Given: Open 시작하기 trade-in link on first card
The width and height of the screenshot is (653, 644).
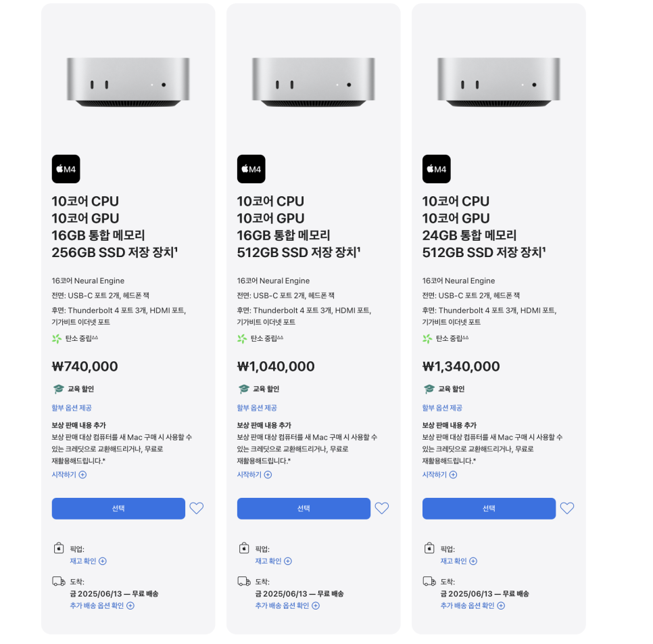Looking at the screenshot, I should tap(69, 475).
